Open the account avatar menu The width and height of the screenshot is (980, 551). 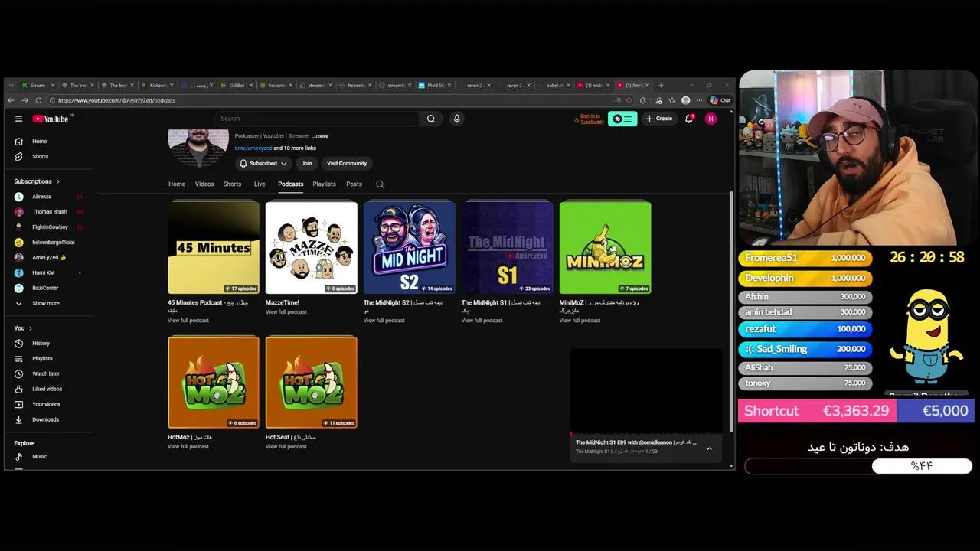(x=710, y=119)
